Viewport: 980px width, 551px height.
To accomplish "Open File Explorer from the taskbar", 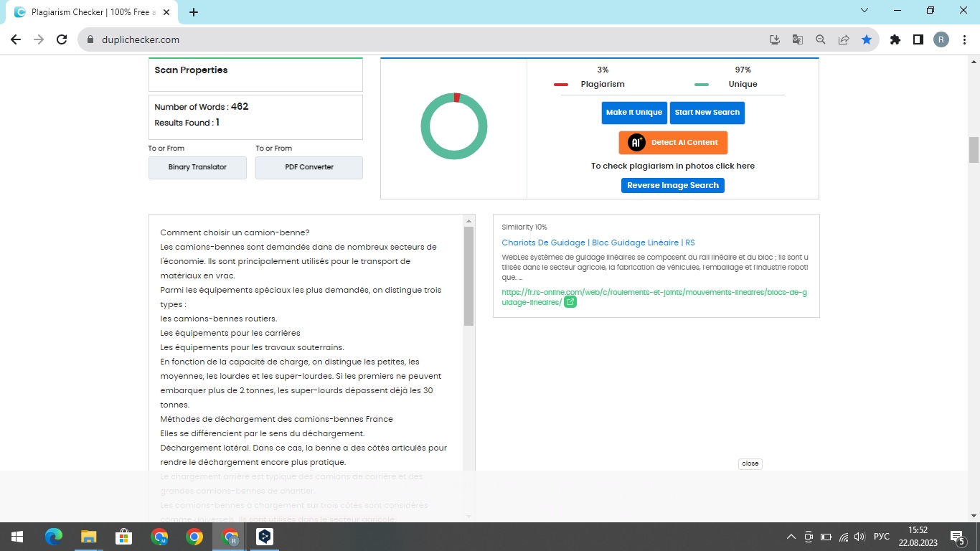I will click(88, 537).
